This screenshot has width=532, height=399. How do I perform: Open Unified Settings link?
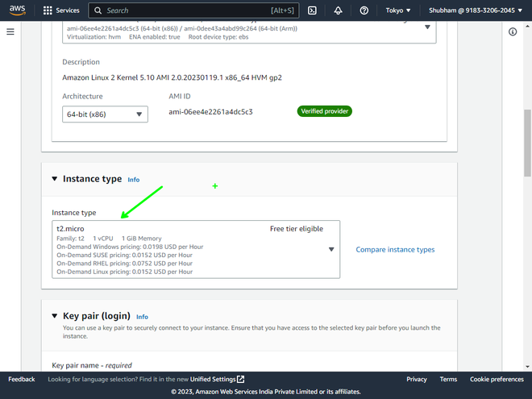pos(213,380)
